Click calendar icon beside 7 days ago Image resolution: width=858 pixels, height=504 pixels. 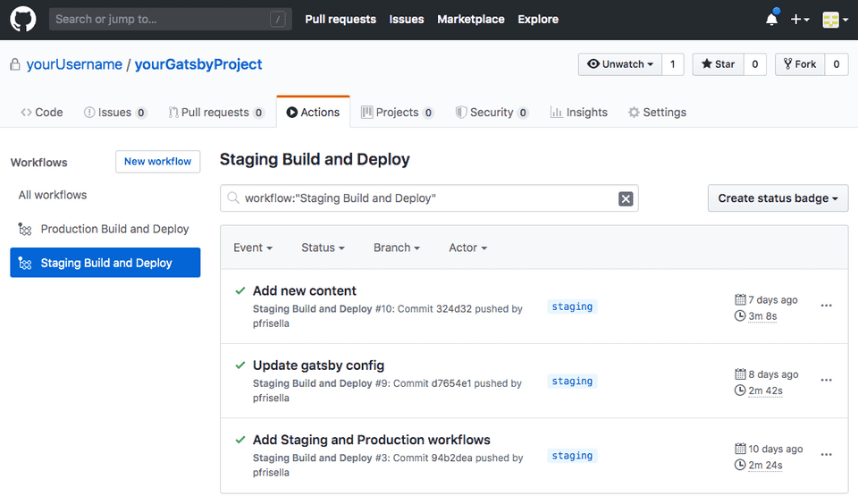740,299
